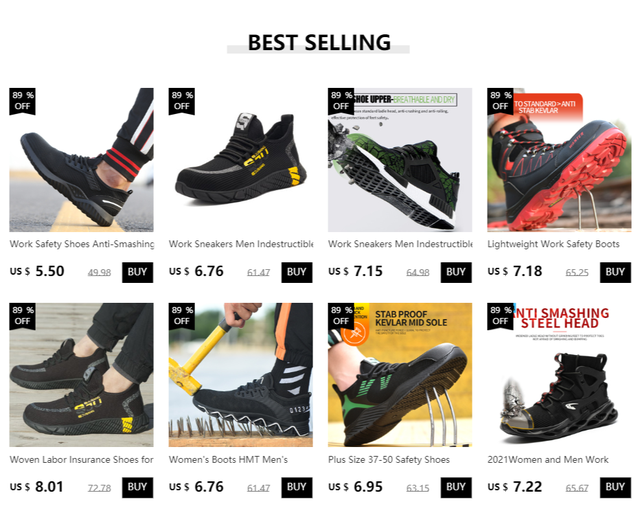
Task: Open the green cracked-pattern sneaker image
Action: tap(400, 160)
